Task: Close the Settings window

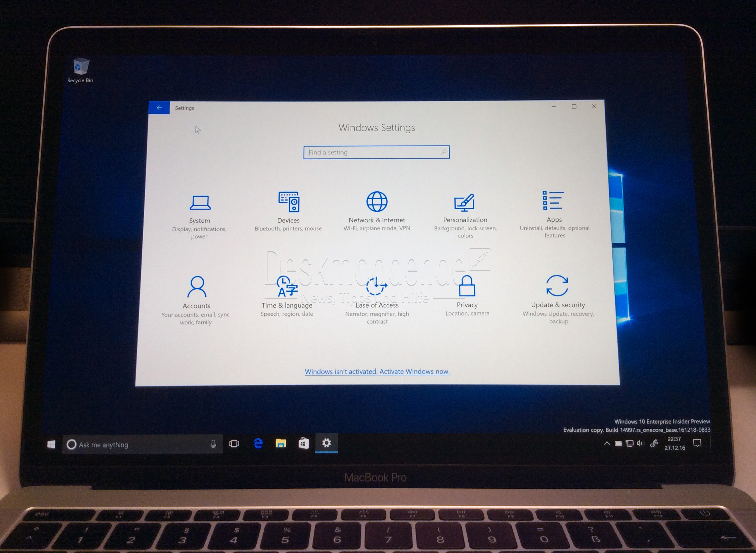Action: tap(594, 106)
